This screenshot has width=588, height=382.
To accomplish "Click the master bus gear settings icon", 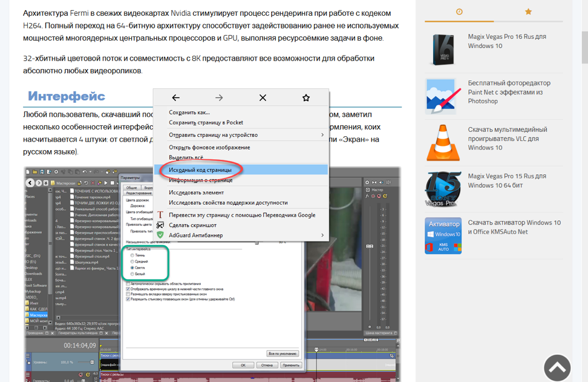I will coord(367,182).
